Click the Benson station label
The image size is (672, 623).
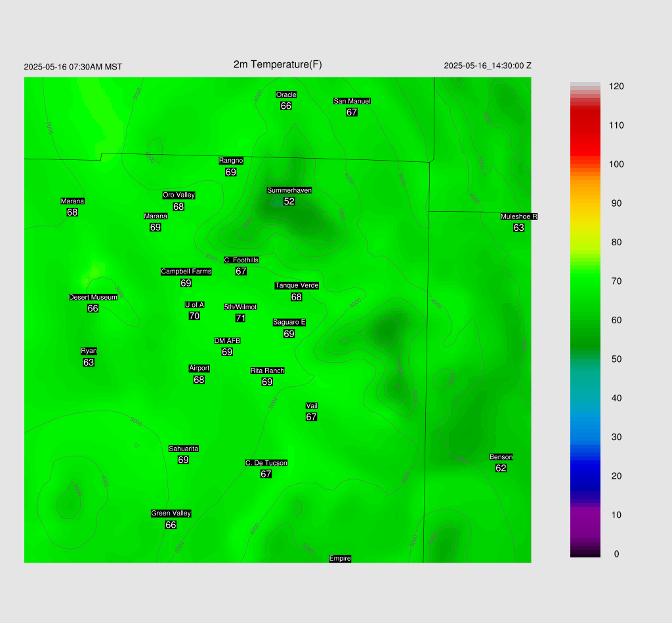pyautogui.click(x=501, y=457)
